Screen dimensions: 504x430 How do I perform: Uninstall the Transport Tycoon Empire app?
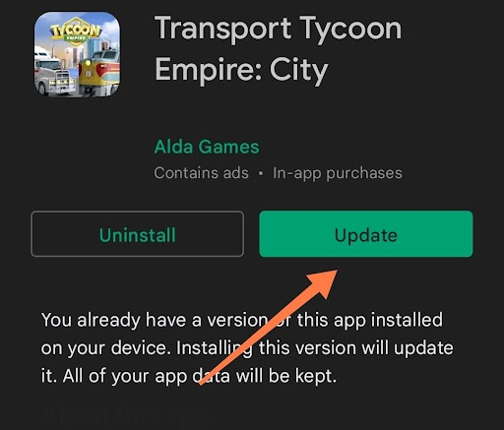[137, 234]
